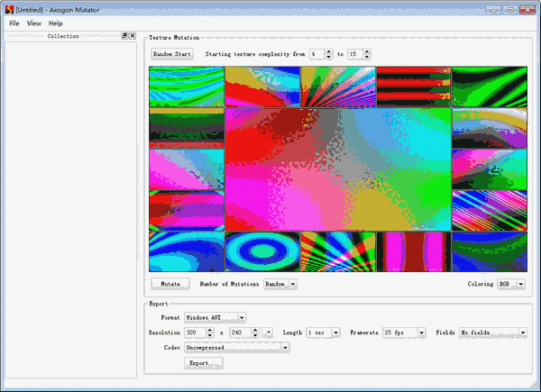
Task: Decrease maximum starting texture complexity
Action: [366, 57]
